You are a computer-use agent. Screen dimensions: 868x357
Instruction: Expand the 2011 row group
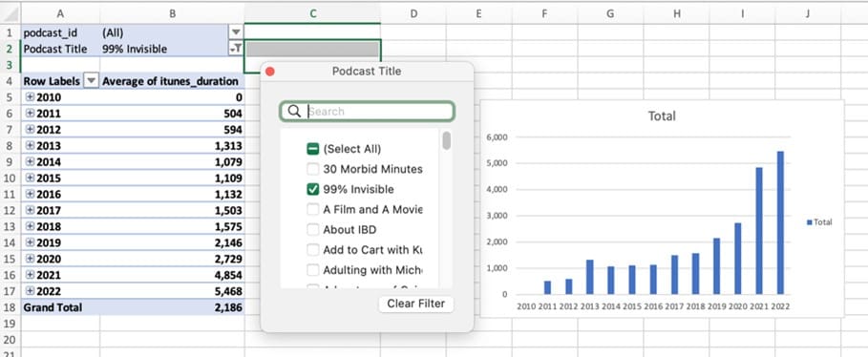[x=30, y=114]
